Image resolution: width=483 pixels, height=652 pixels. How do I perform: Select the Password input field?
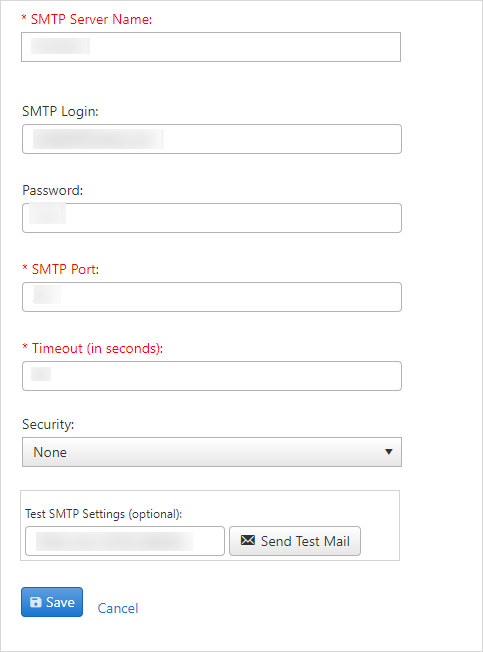click(x=212, y=218)
